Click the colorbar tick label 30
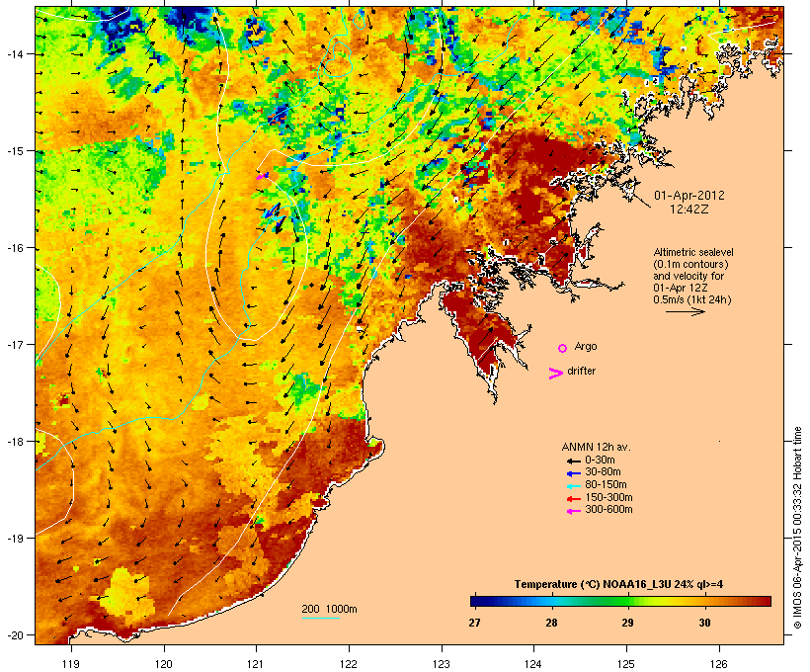Viewport: 810px width, 672px height. [x=704, y=623]
